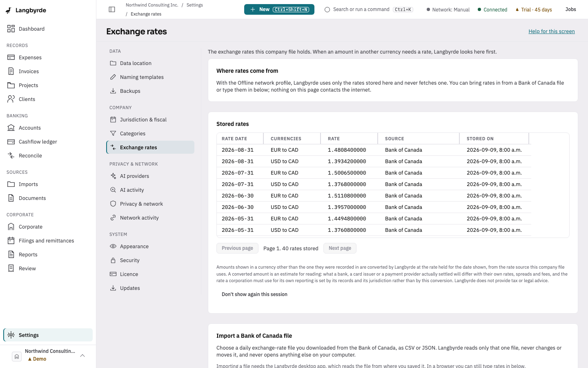The height and width of the screenshot is (368, 588).
Task: Open Security settings
Action: 150,260
